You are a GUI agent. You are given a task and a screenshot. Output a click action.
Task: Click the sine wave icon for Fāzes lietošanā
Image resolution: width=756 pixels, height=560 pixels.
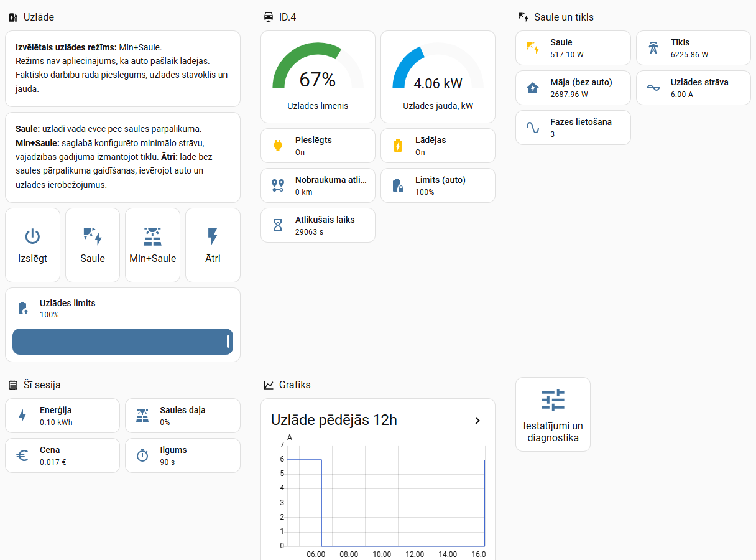[x=533, y=128]
